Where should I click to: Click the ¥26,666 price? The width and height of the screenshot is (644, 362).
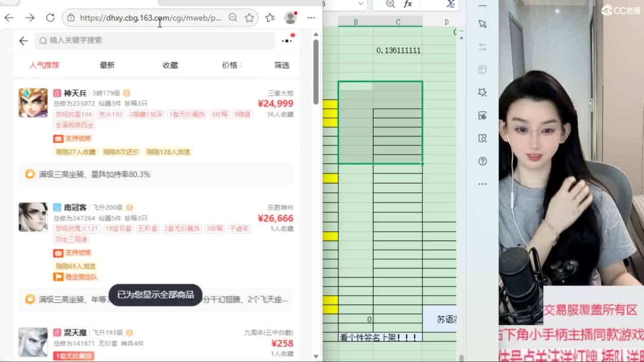[275, 218]
